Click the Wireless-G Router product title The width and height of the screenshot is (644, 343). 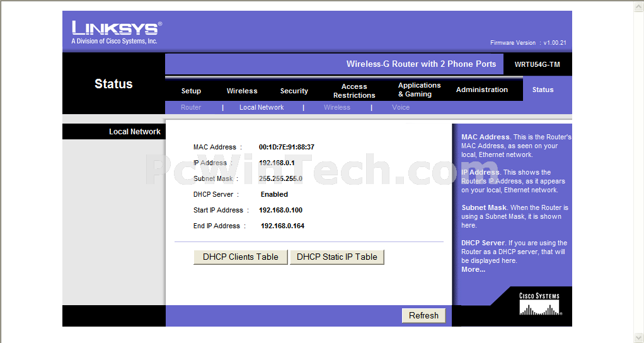[421, 64]
